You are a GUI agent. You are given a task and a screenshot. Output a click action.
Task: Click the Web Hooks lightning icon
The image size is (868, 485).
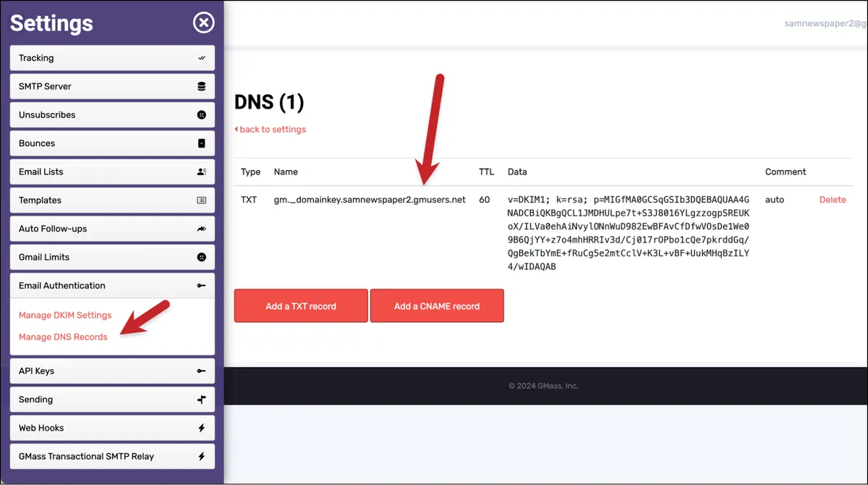(202, 428)
